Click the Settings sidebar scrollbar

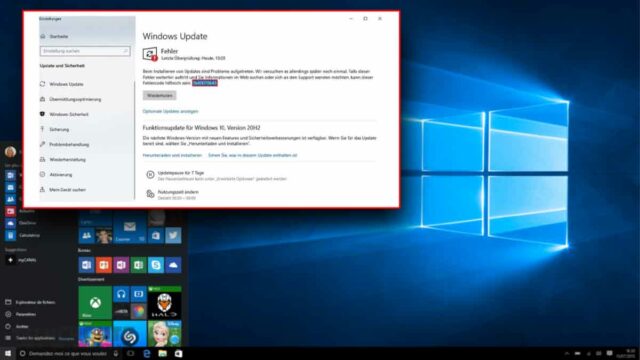[134, 139]
